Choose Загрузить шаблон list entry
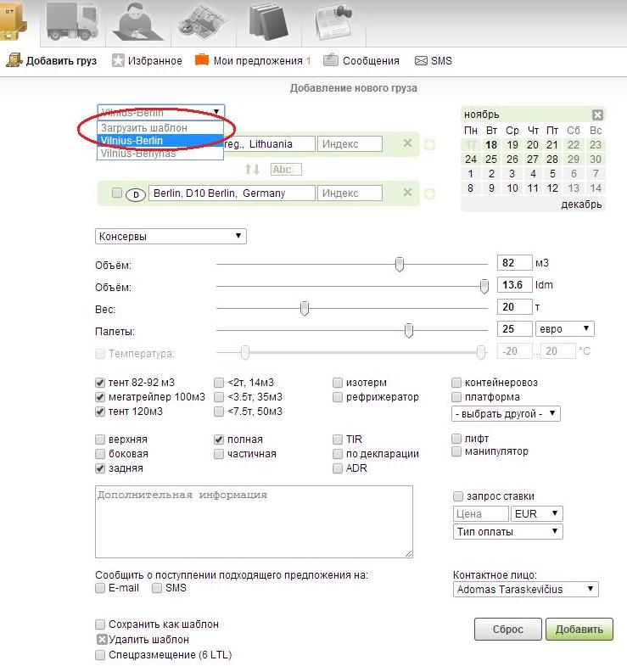 pos(160,128)
